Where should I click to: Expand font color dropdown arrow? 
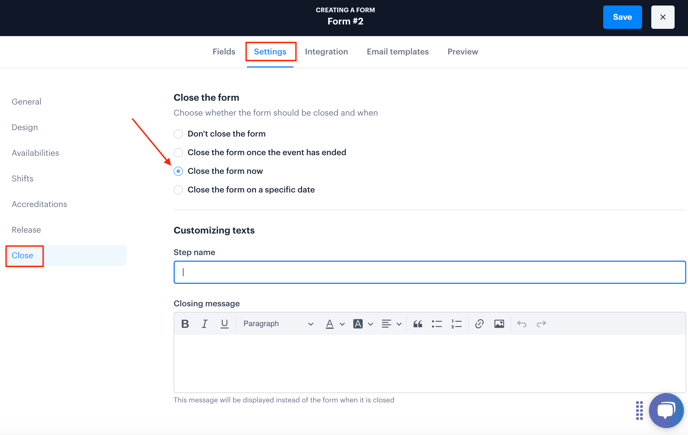point(342,324)
